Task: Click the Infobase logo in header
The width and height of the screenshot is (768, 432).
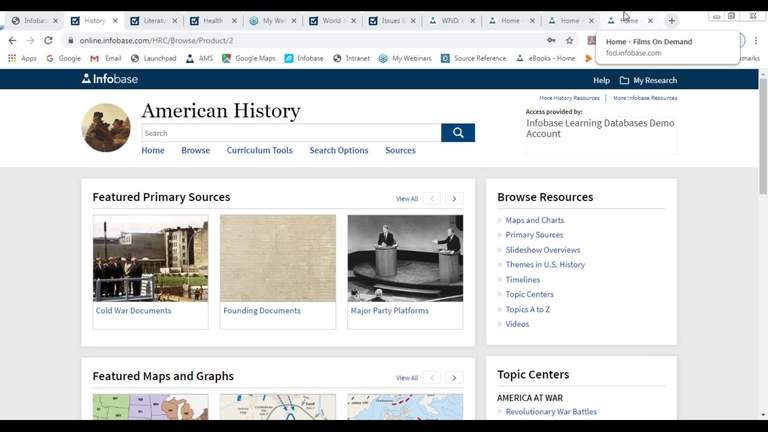Action: tap(110, 79)
